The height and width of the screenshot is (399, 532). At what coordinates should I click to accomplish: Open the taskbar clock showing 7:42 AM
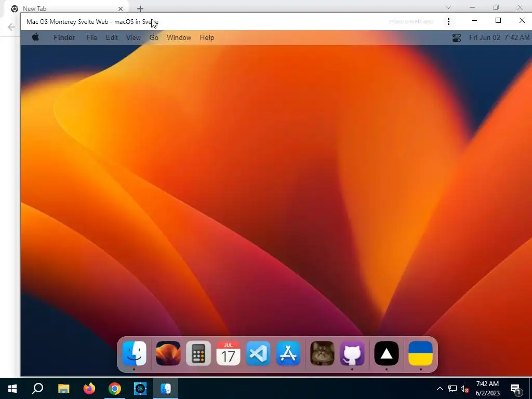coord(487,389)
